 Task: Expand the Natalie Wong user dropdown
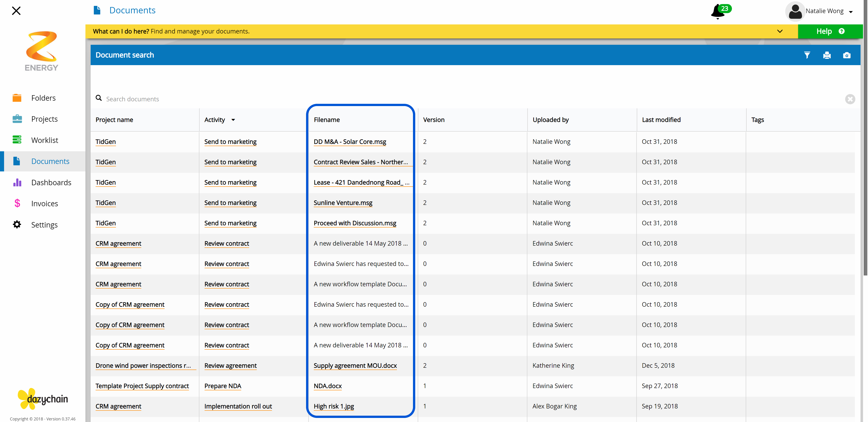[850, 12]
